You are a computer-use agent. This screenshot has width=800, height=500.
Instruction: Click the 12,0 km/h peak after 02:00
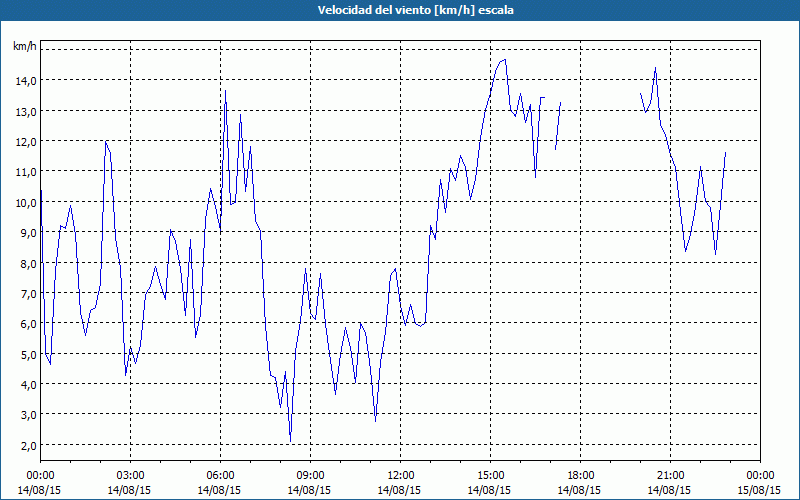pyautogui.click(x=106, y=142)
